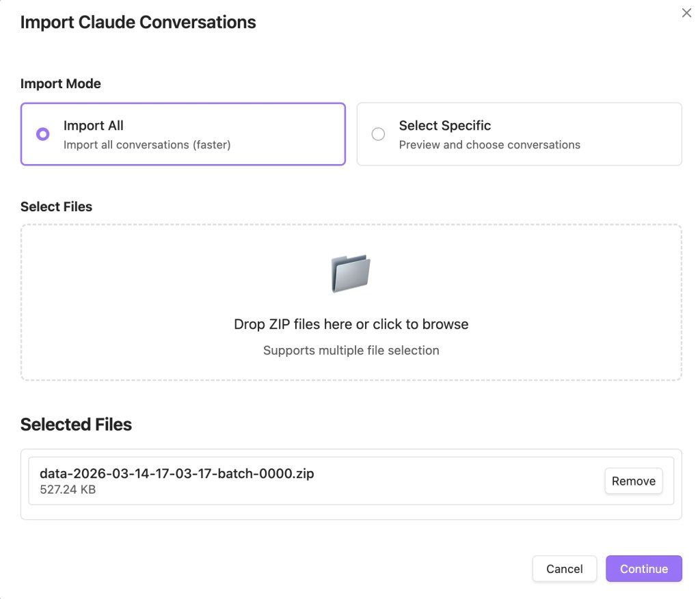Cancel the import
700x599 pixels.
tap(565, 569)
